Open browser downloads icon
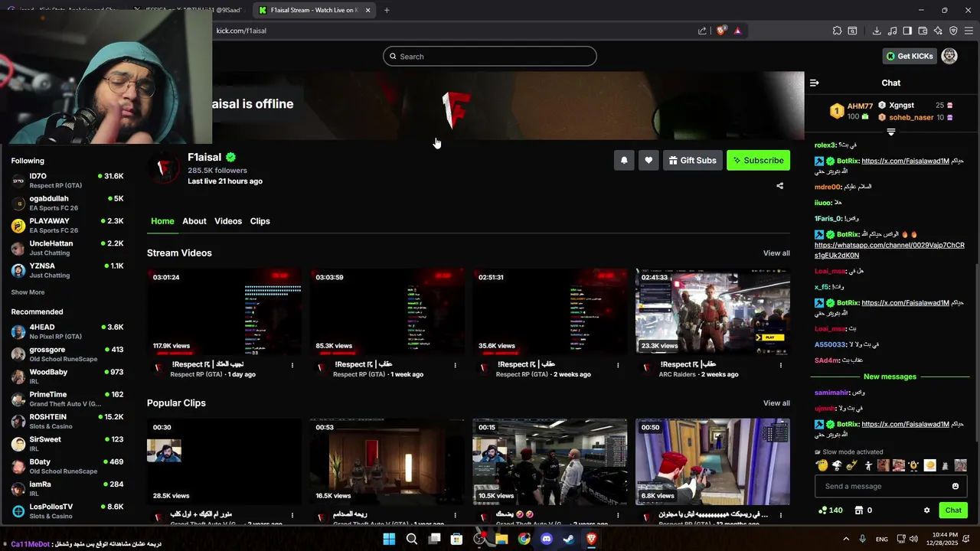Image resolution: width=980 pixels, height=551 pixels. pyautogui.click(x=877, y=31)
